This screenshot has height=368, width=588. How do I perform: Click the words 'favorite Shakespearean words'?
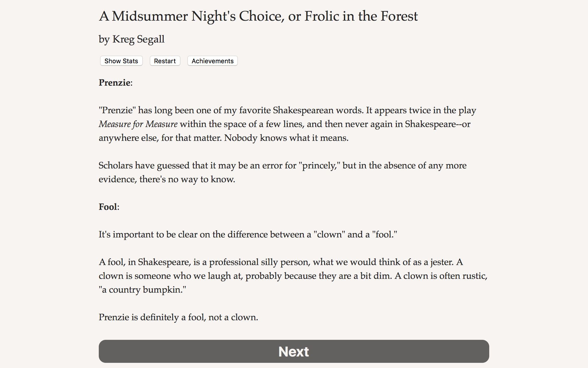click(x=301, y=110)
